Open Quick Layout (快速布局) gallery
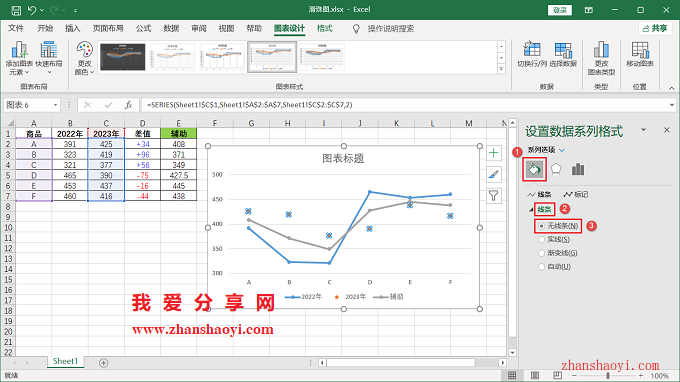The width and height of the screenshot is (680, 382). 49,58
